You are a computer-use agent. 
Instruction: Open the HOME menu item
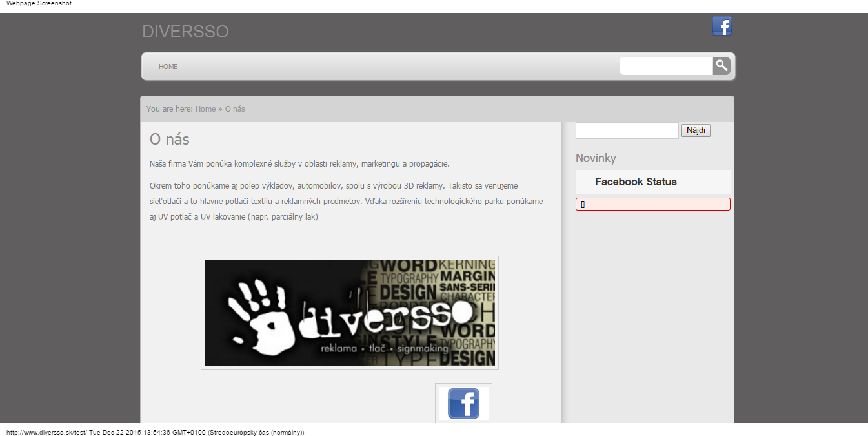tap(168, 67)
